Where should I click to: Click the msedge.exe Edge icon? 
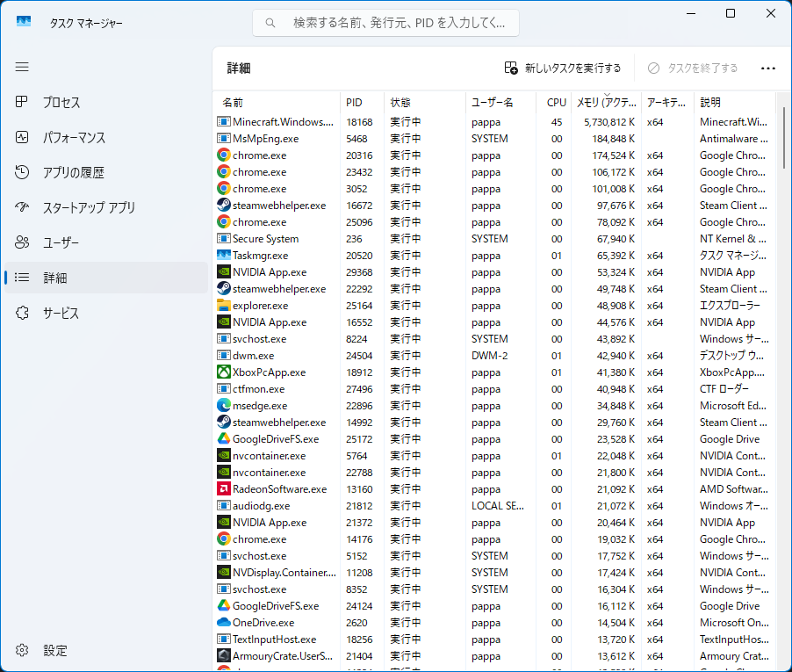coord(224,405)
